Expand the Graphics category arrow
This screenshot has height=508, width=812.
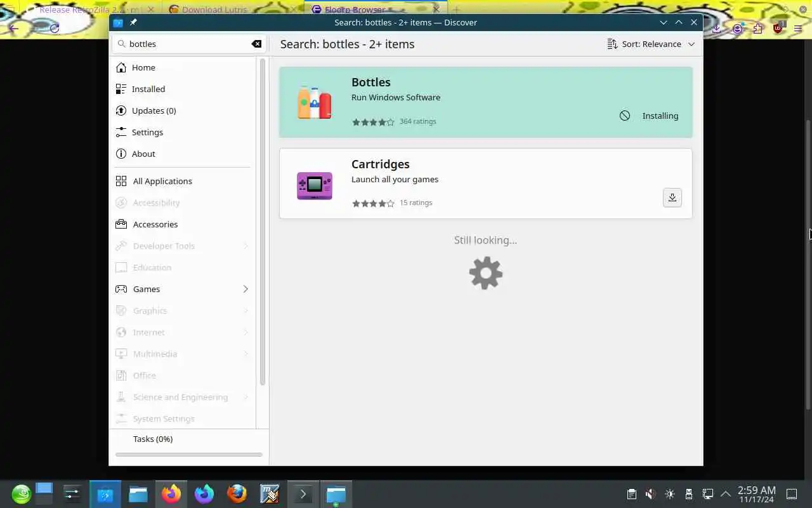(246, 311)
